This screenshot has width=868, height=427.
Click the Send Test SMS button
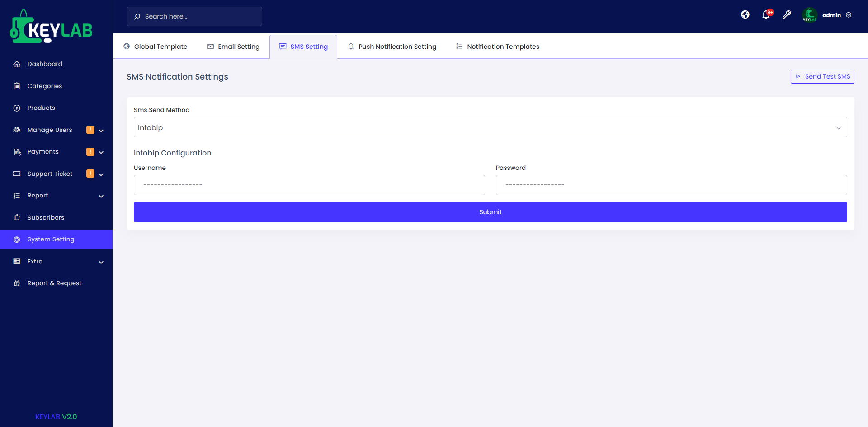point(822,76)
